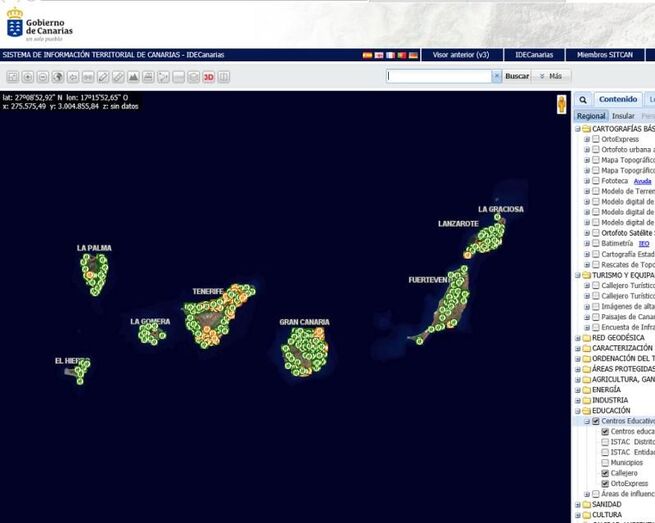Switch to the Insular tab

tap(623, 116)
